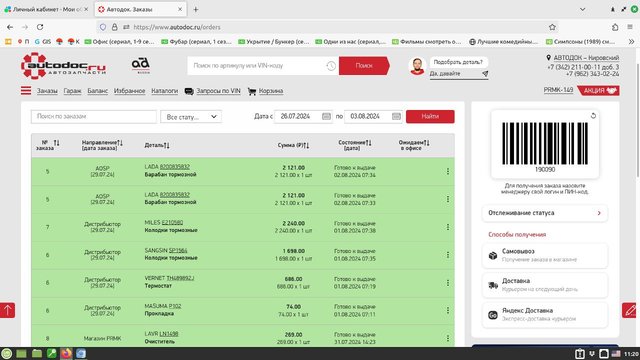
Task: Click the red Поиск button
Action: (364, 66)
